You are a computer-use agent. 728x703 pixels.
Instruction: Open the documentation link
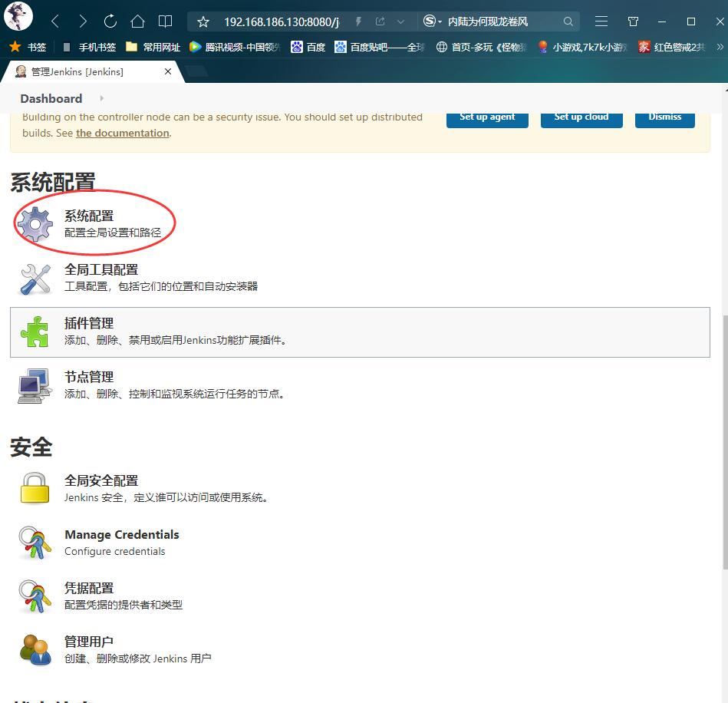coord(123,133)
